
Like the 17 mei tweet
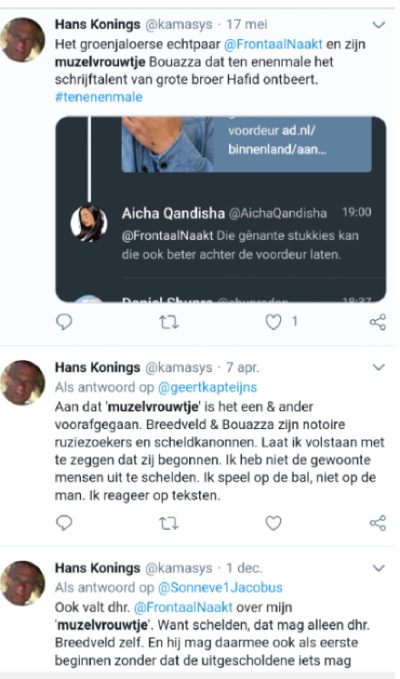pyautogui.click(x=273, y=322)
